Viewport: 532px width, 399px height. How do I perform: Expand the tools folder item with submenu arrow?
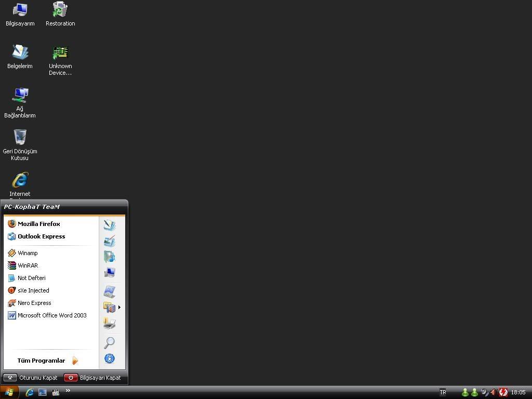(112, 308)
